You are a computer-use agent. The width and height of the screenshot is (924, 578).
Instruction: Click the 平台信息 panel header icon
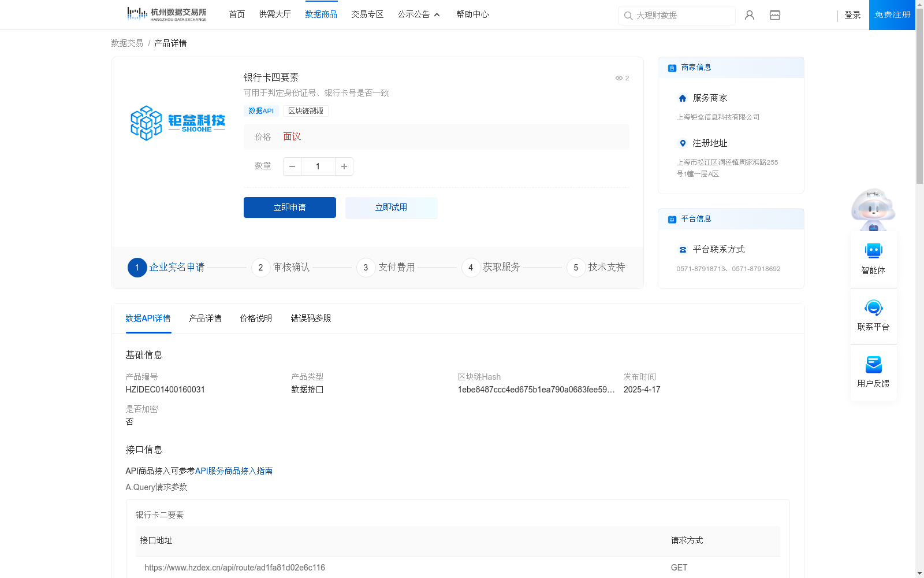(x=672, y=219)
